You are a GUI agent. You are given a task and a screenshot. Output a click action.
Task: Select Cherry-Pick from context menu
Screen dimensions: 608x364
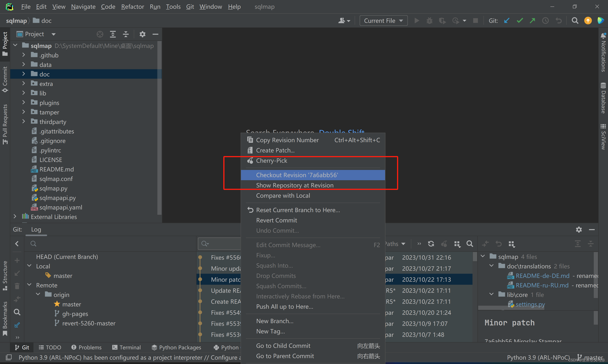click(313, 161)
